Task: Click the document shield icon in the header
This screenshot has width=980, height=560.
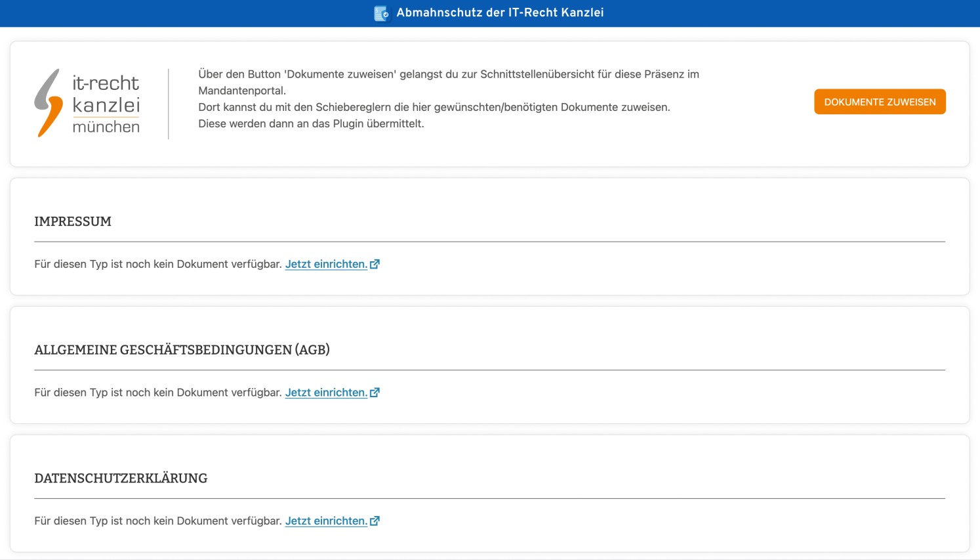Action: (x=381, y=13)
